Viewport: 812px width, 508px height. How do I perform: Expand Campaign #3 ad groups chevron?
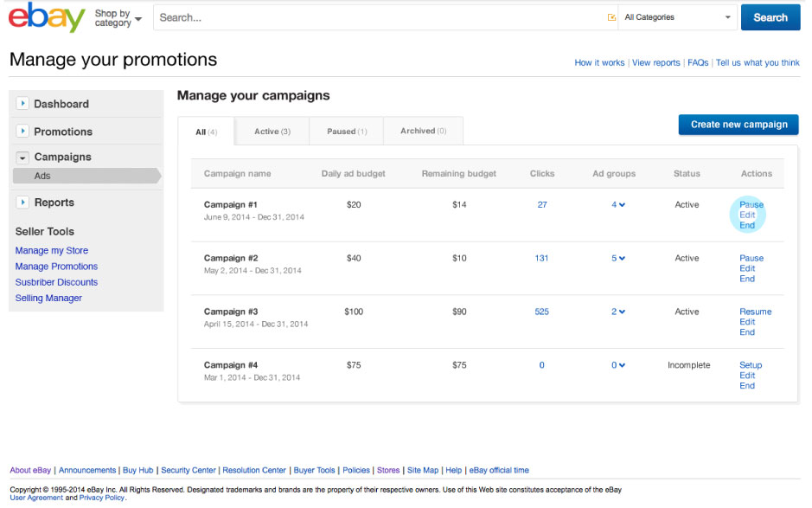623,312
